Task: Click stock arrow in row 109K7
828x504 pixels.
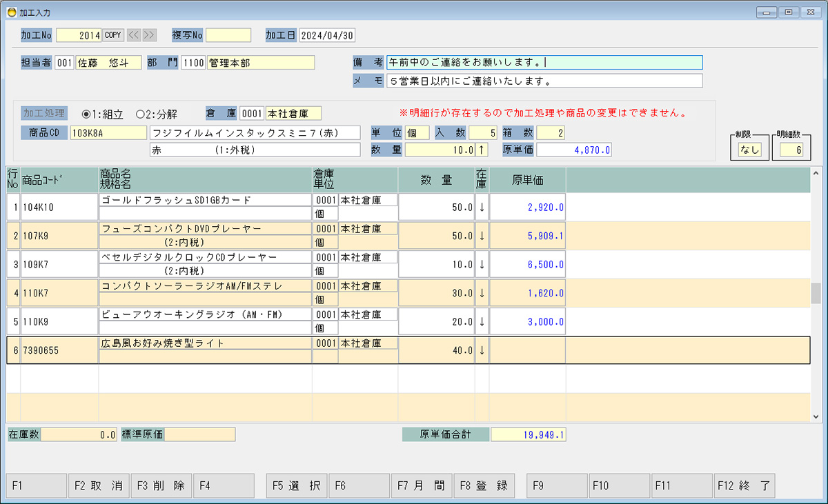Action: [482, 264]
